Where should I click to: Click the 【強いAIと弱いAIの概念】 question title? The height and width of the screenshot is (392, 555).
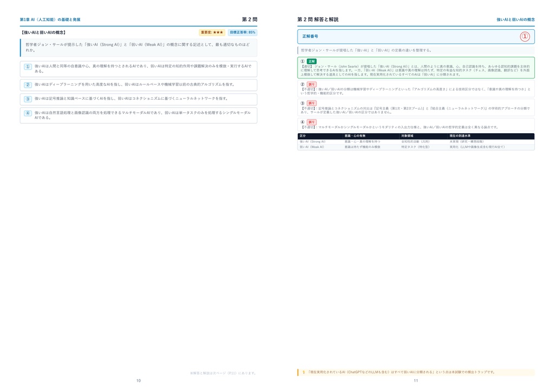[43, 32]
